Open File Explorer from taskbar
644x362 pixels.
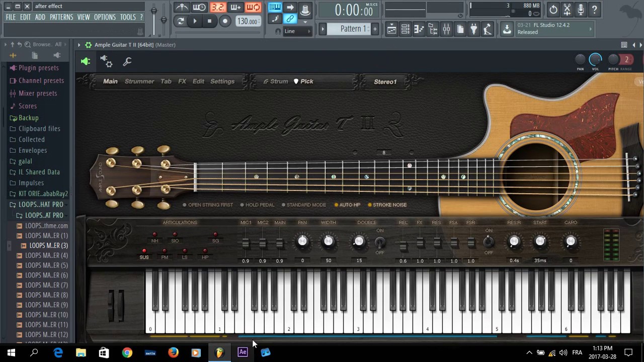click(80, 352)
